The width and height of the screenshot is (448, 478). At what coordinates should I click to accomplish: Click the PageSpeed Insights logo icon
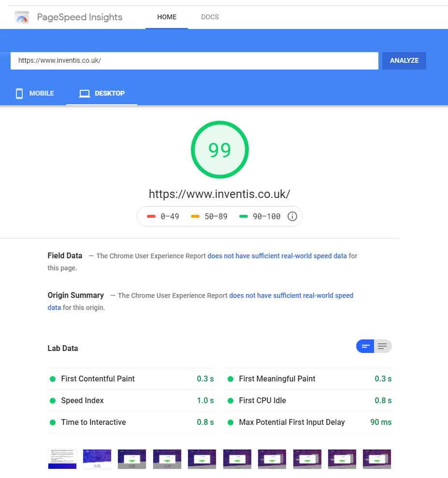pyautogui.click(x=22, y=17)
